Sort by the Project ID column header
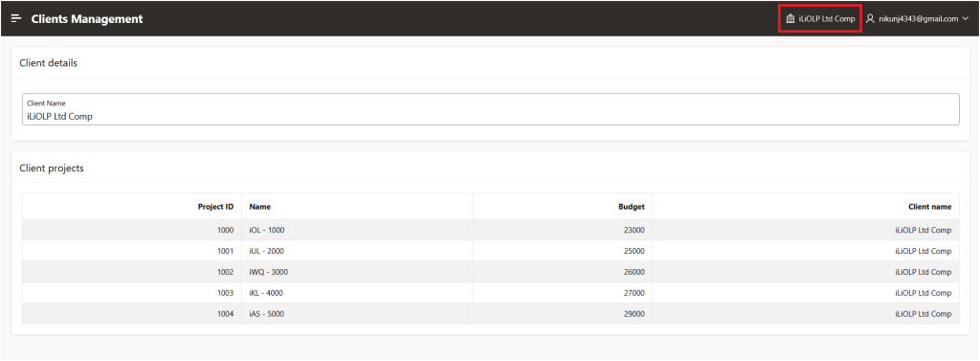The height and width of the screenshot is (361, 980). coord(215,207)
